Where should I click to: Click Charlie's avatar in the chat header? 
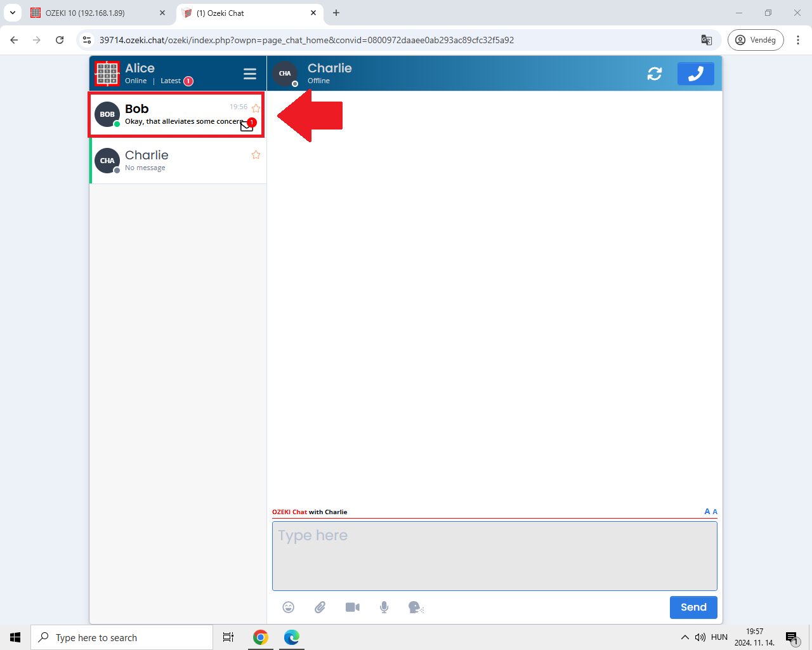click(285, 74)
